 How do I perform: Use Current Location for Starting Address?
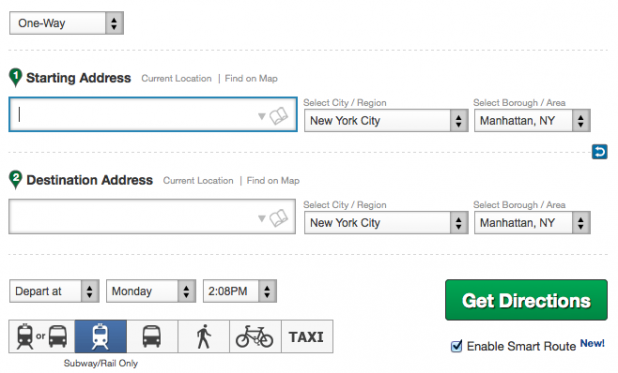[x=177, y=78]
